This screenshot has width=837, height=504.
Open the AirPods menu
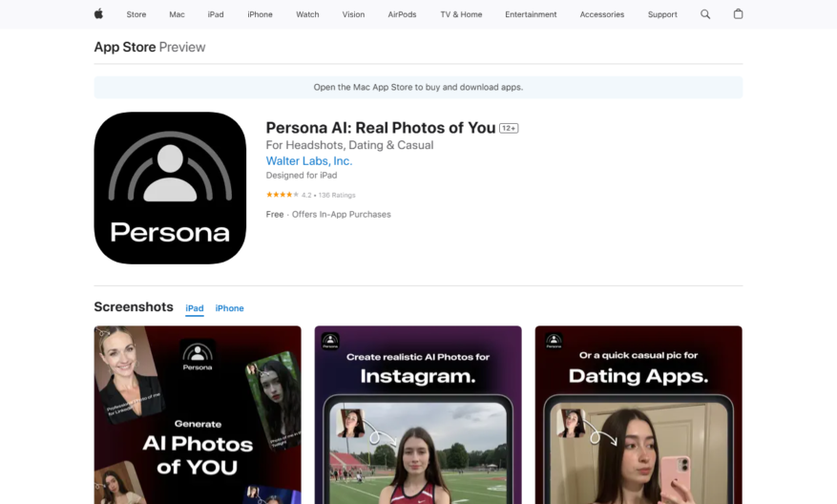coord(402,14)
